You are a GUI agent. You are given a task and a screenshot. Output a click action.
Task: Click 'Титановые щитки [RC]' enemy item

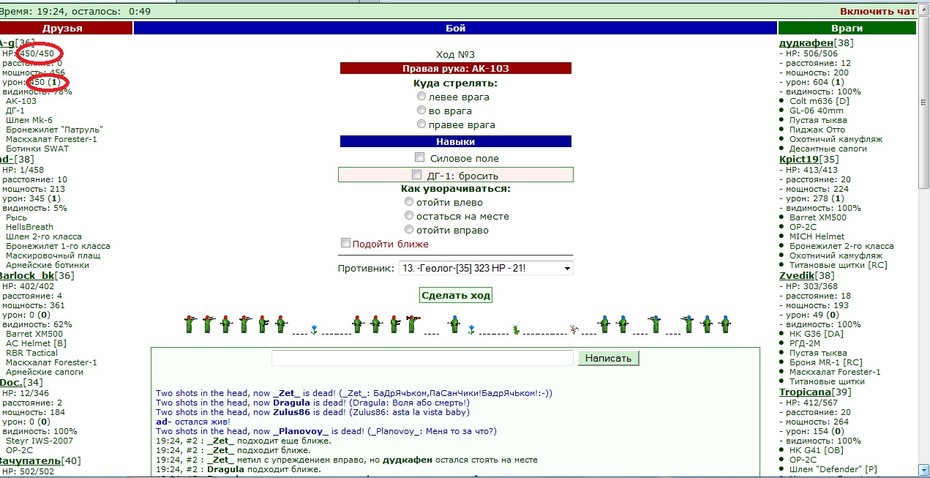[x=837, y=265]
